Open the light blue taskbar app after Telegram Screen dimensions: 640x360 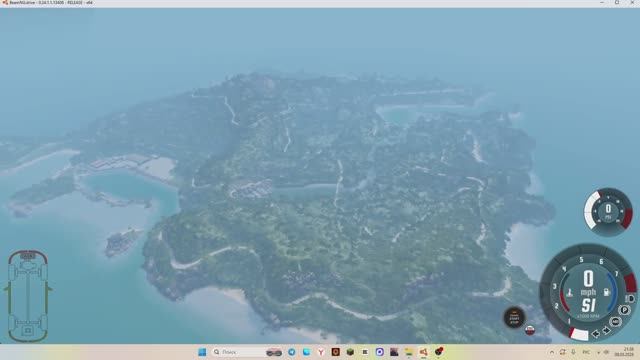tap(307, 352)
